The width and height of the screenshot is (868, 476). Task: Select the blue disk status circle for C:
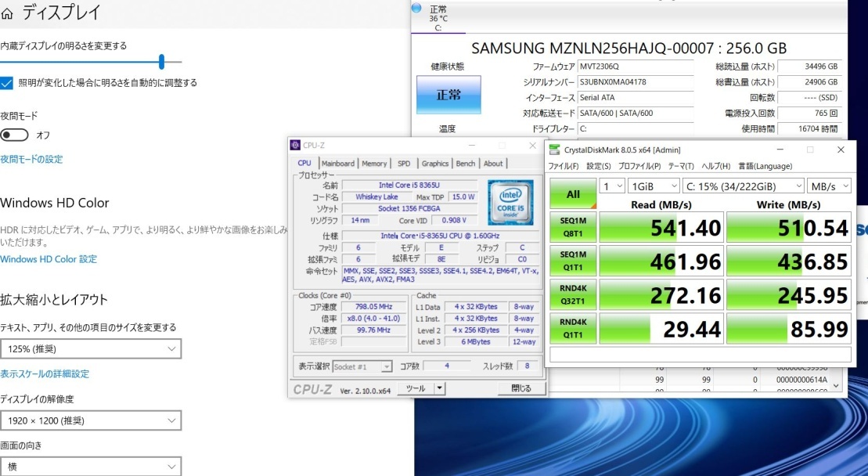416,8
